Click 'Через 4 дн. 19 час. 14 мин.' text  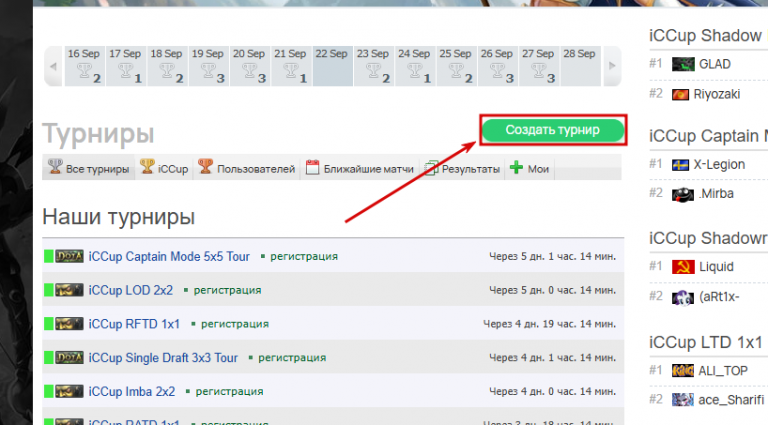point(550,324)
